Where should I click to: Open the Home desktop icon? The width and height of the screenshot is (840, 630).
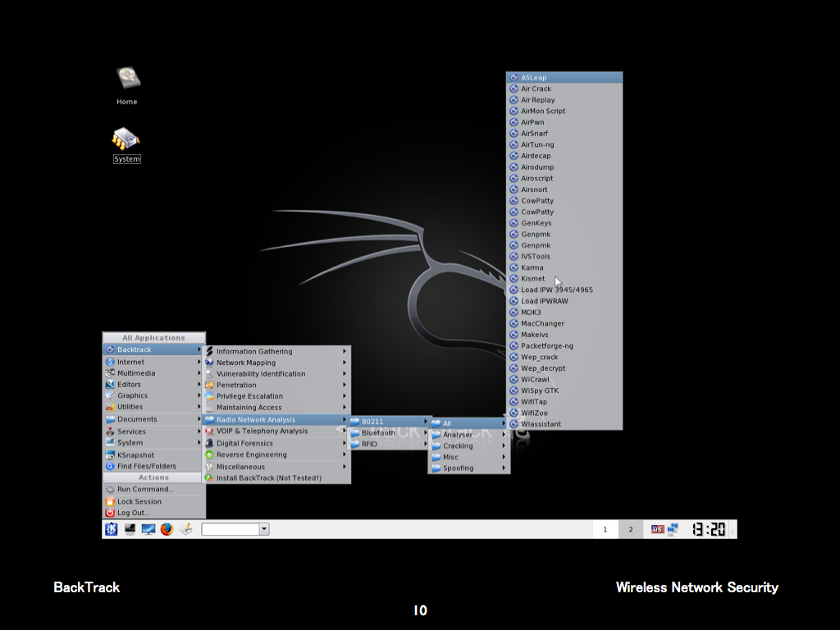[127, 80]
